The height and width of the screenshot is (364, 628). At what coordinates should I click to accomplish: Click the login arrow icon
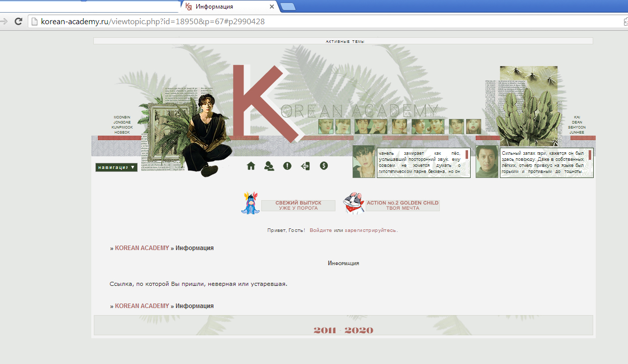[305, 166]
